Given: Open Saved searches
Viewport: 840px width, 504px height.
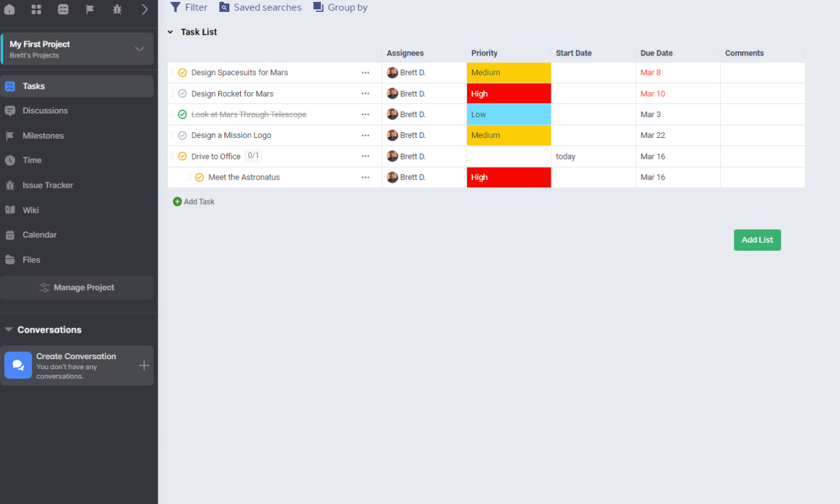Looking at the screenshot, I should [x=260, y=7].
